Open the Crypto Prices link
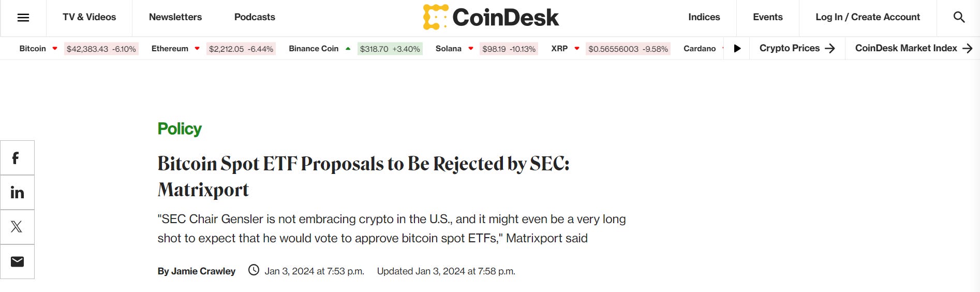Image resolution: width=980 pixels, height=292 pixels. [797, 48]
